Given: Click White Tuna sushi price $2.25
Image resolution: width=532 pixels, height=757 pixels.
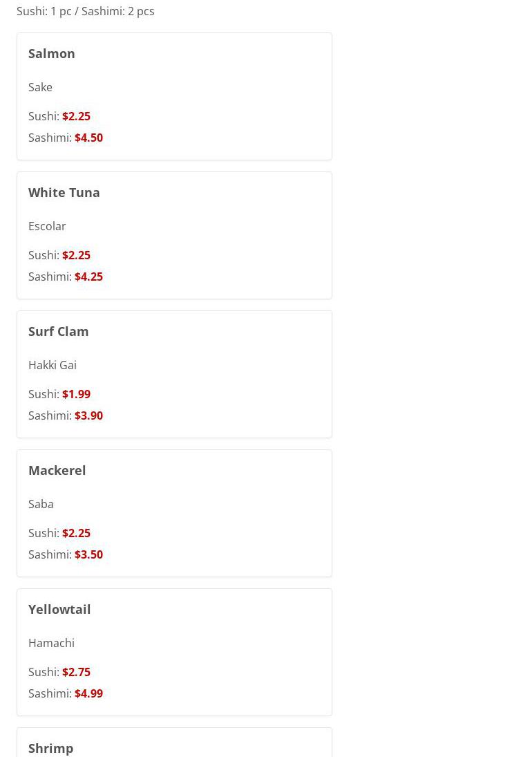Looking at the screenshot, I should [76, 255].
